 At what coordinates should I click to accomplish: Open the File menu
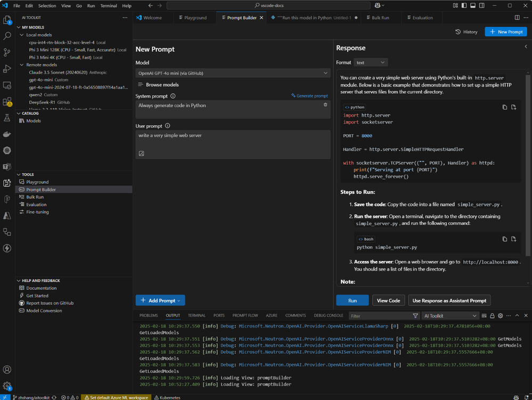coord(17,6)
